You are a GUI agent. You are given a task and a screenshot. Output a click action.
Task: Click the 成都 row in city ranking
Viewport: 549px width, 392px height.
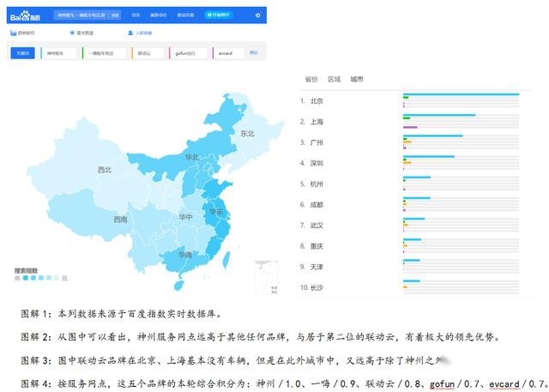[x=410, y=204]
